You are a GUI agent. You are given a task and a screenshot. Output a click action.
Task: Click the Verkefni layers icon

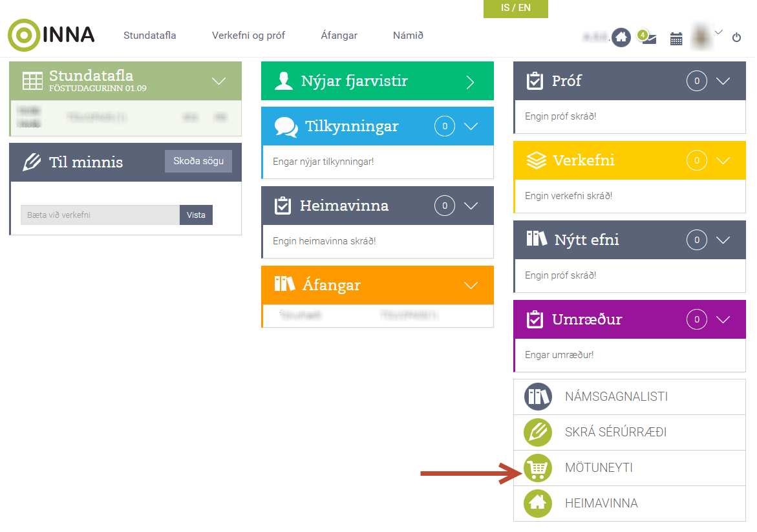pyautogui.click(x=536, y=160)
